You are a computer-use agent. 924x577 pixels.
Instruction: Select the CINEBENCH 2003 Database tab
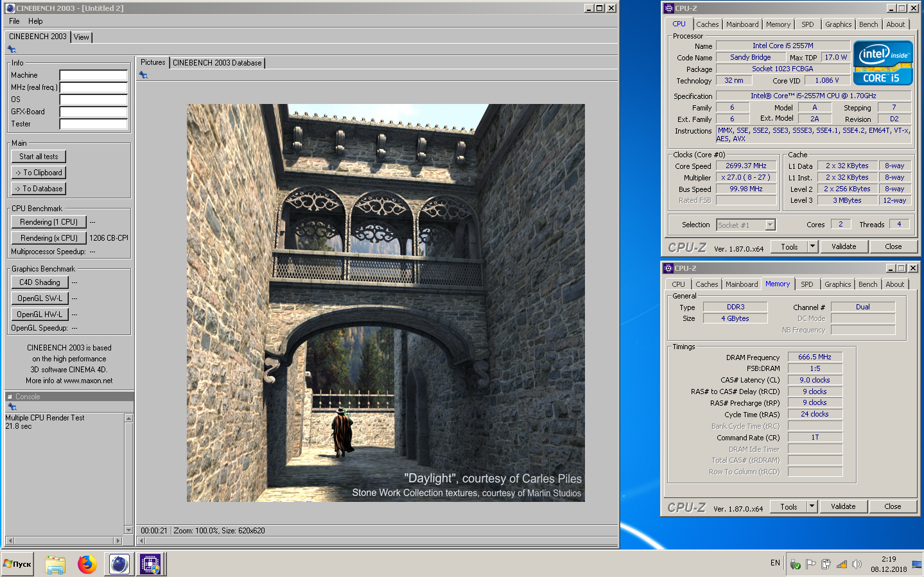coord(217,63)
